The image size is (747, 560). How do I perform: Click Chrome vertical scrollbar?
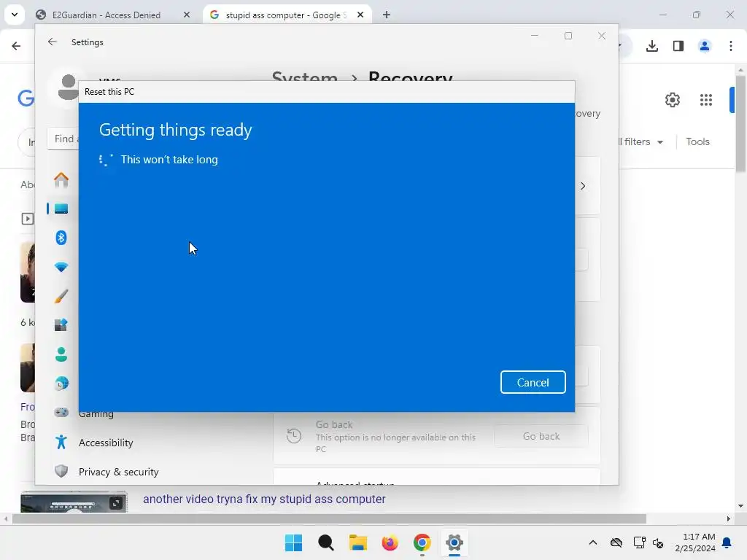(740, 124)
